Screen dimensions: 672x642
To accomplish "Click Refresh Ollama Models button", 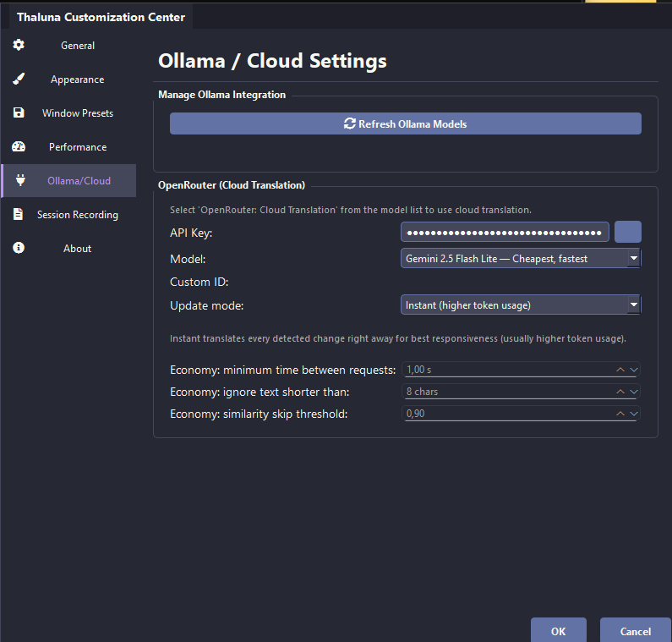I will 406,123.
